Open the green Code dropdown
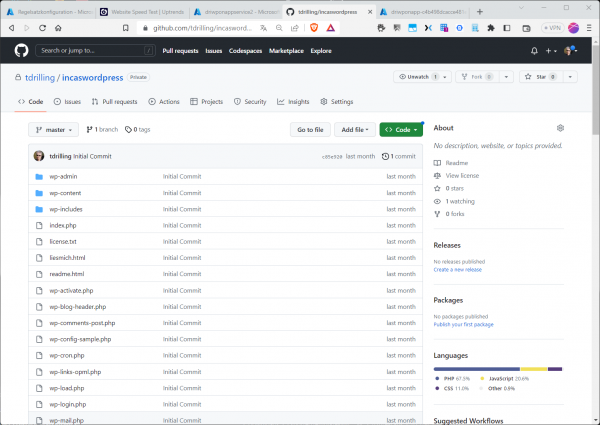The height and width of the screenshot is (425, 600). (x=401, y=130)
